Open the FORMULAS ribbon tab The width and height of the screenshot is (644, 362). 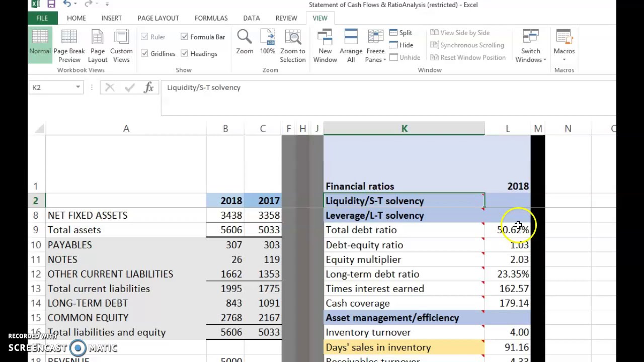[x=211, y=18]
